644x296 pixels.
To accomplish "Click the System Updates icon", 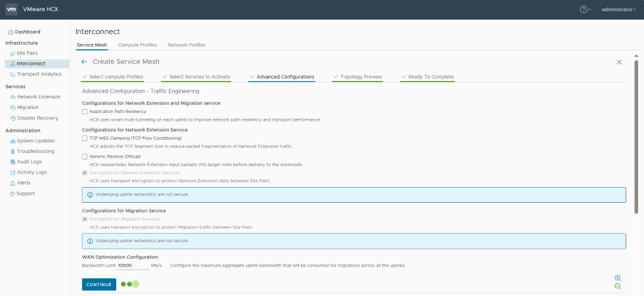I will pyautogui.click(x=12, y=141).
